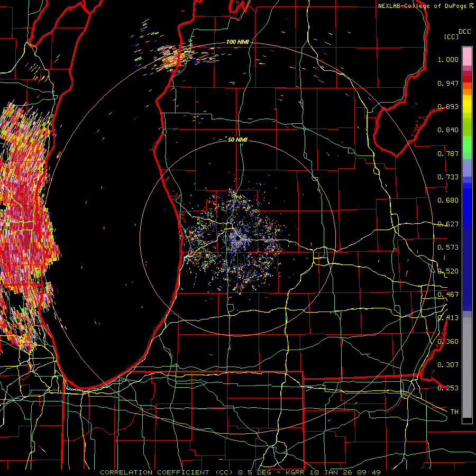Click the 0.520 scale value
The width and height of the screenshot is (476, 476).
coord(448,271)
